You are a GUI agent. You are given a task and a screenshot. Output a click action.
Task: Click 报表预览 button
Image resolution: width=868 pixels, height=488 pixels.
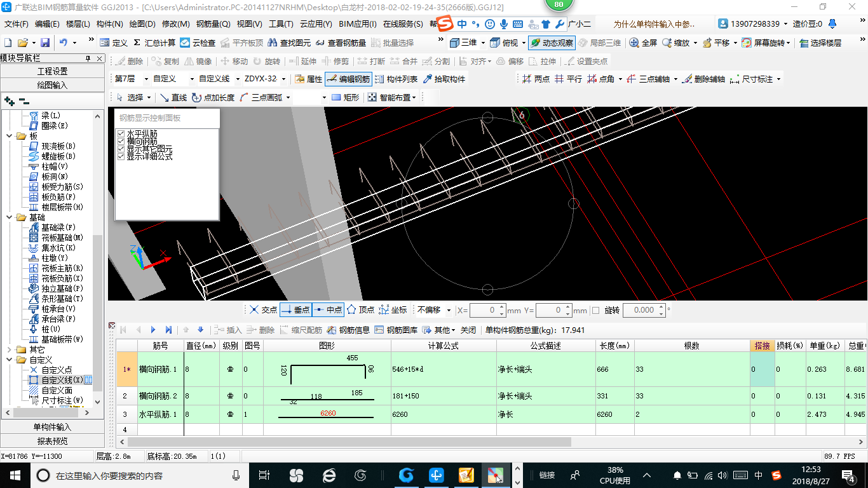click(52, 441)
